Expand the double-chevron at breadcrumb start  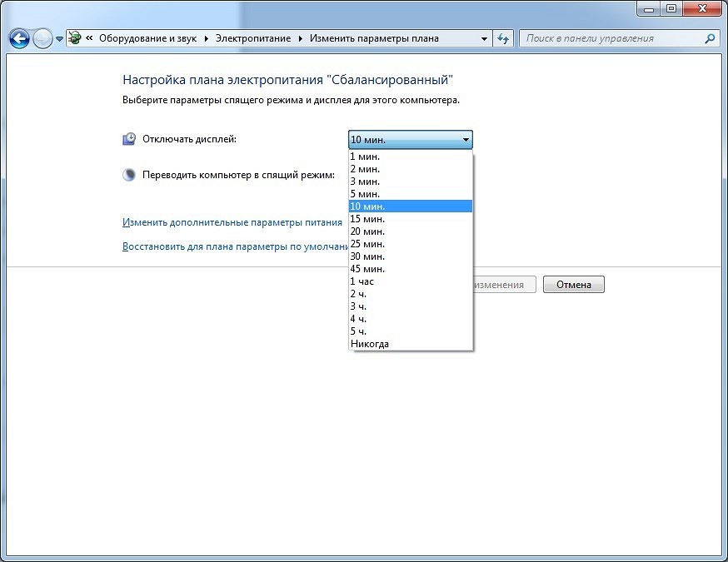(89, 38)
